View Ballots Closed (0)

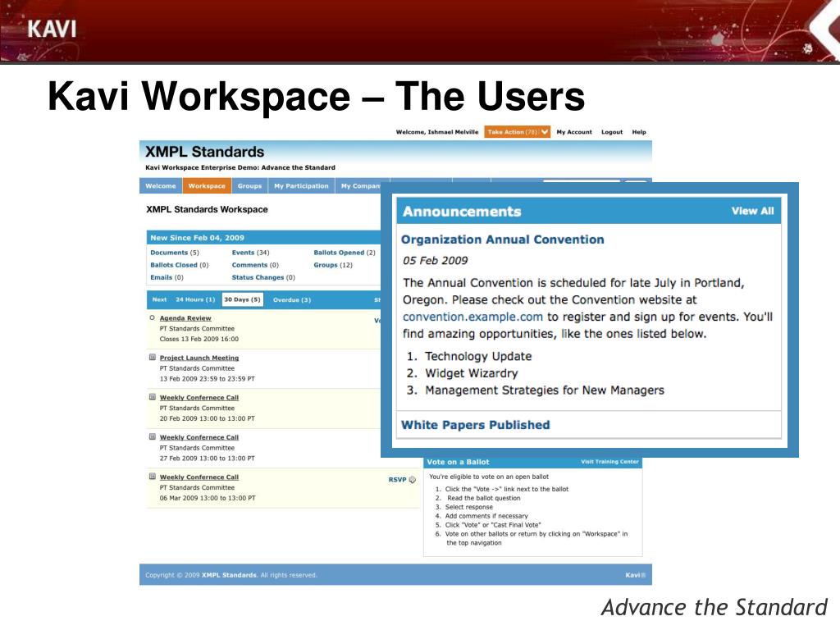pyautogui.click(x=179, y=265)
